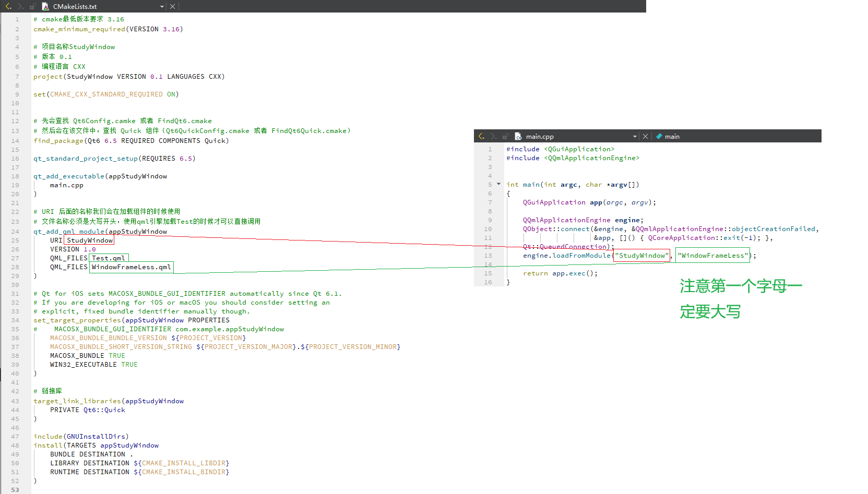Close the CMakeLists.txt document
Image resolution: width=868 pixels, height=494 pixels.
pos(172,7)
